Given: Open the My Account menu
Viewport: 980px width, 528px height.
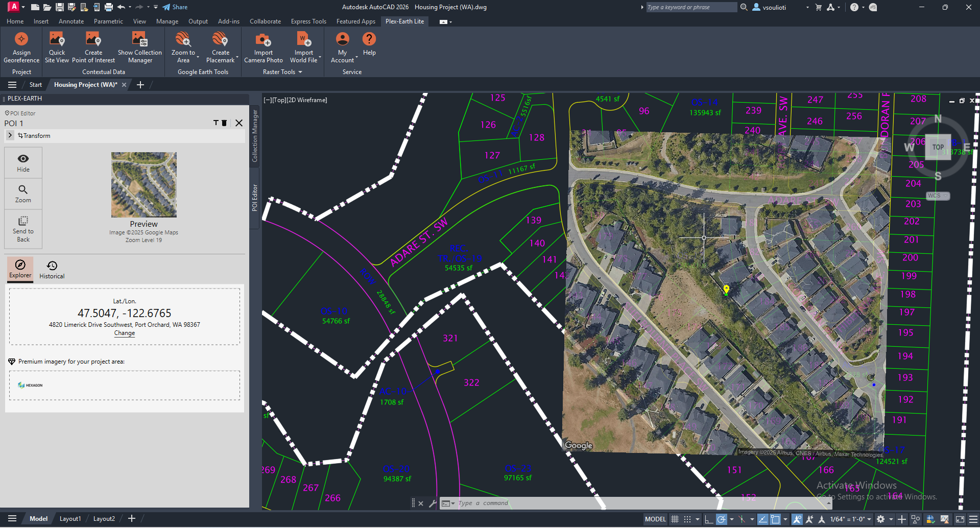Looking at the screenshot, I should coord(343,47).
